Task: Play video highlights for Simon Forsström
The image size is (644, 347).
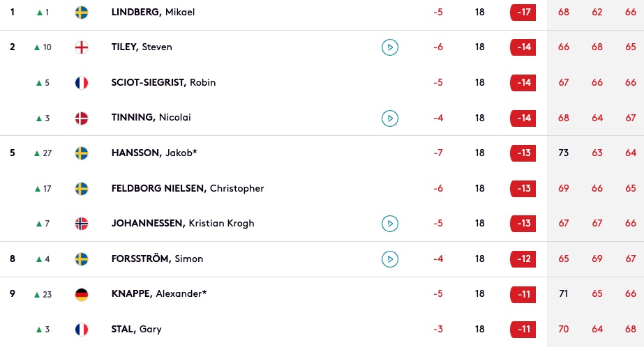Action: point(390,259)
